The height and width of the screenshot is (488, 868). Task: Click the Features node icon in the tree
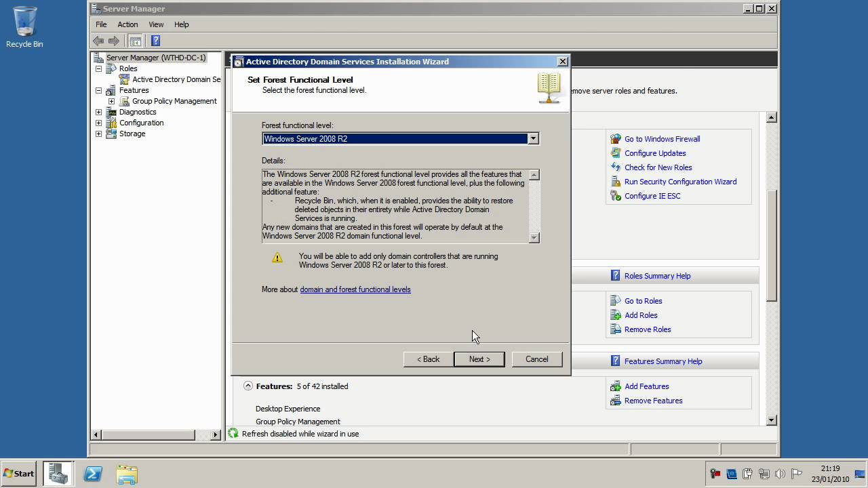pos(111,90)
